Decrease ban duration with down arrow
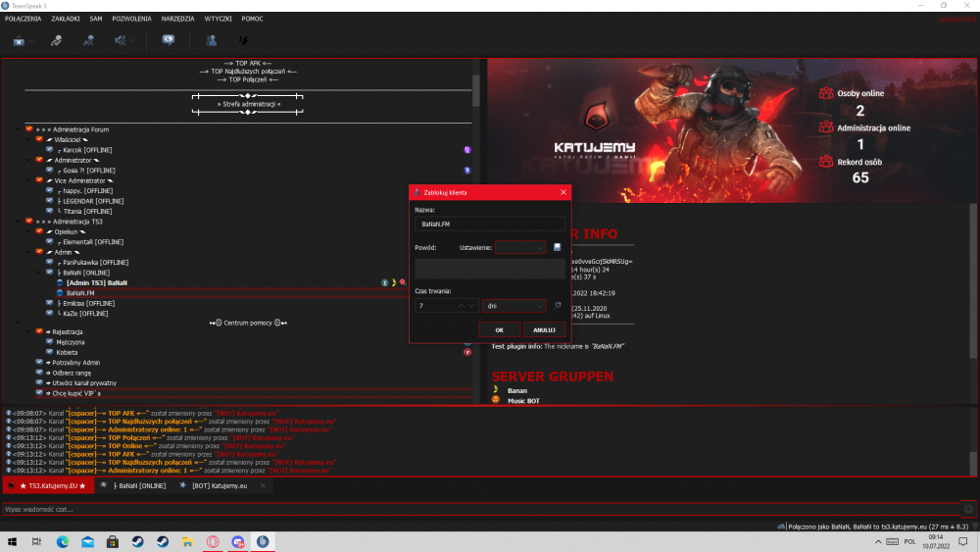This screenshot has width=980, height=552. point(472,306)
